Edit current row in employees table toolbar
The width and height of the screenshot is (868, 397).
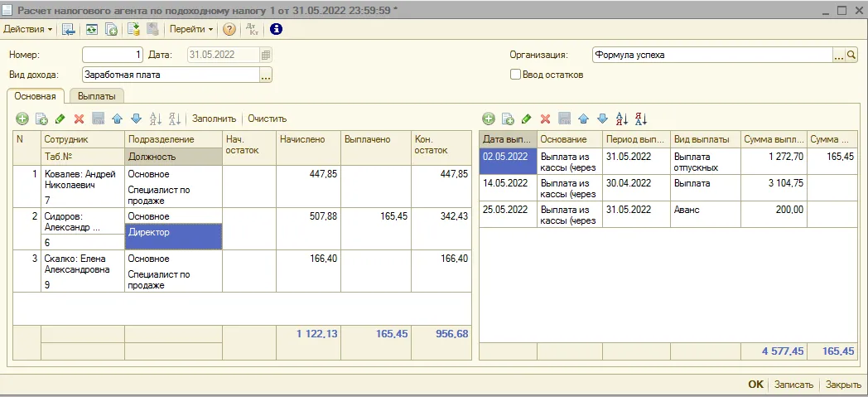(x=60, y=119)
